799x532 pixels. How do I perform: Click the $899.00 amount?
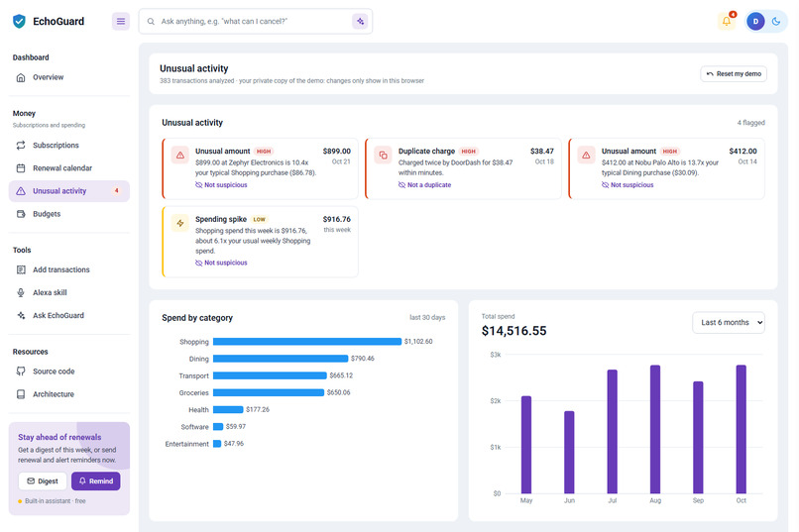pos(337,152)
